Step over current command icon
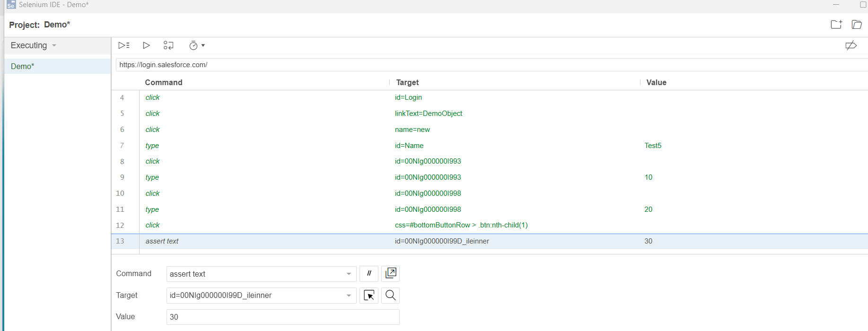 click(168, 45)
